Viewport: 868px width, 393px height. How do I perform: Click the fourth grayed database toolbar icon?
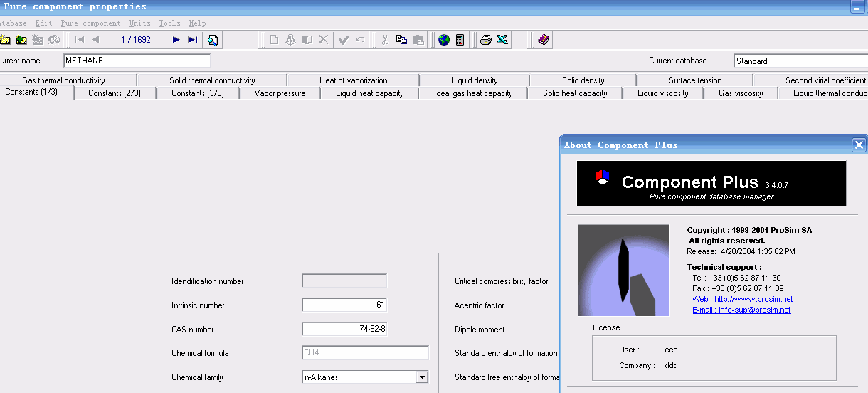click(54, 40)
